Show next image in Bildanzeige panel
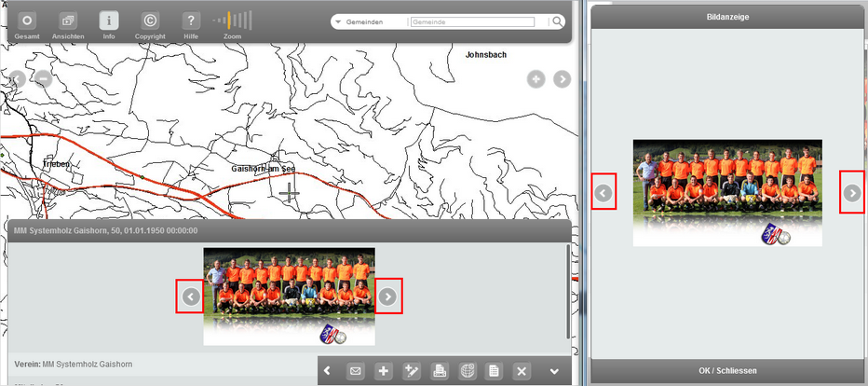868x386 pixels. click(852, 193)
